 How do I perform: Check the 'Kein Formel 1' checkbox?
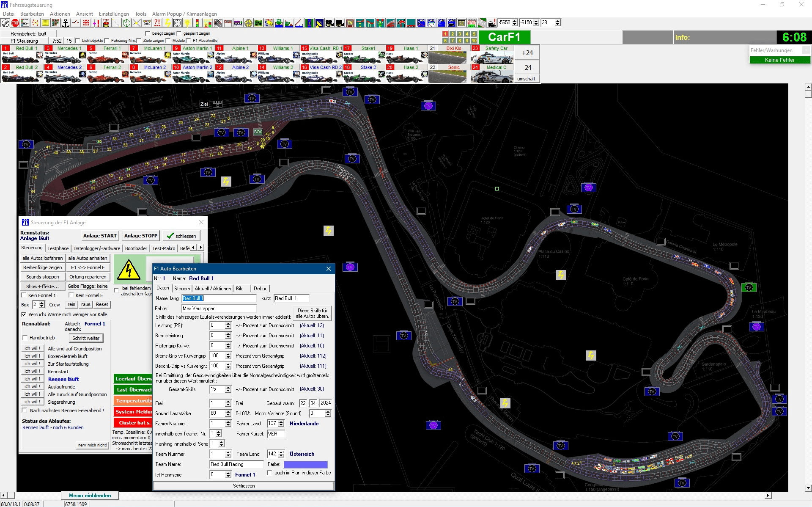24,295
